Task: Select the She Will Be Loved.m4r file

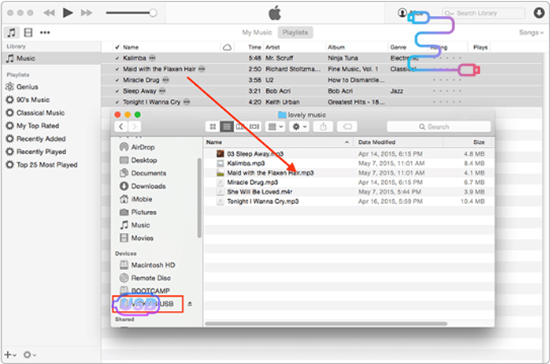Action: 254,191
